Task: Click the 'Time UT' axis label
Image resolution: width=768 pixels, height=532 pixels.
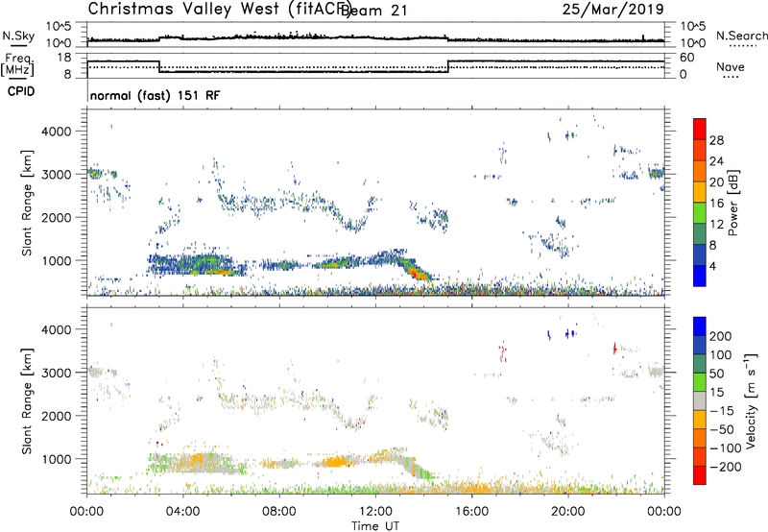Action: tap(375, 525)
